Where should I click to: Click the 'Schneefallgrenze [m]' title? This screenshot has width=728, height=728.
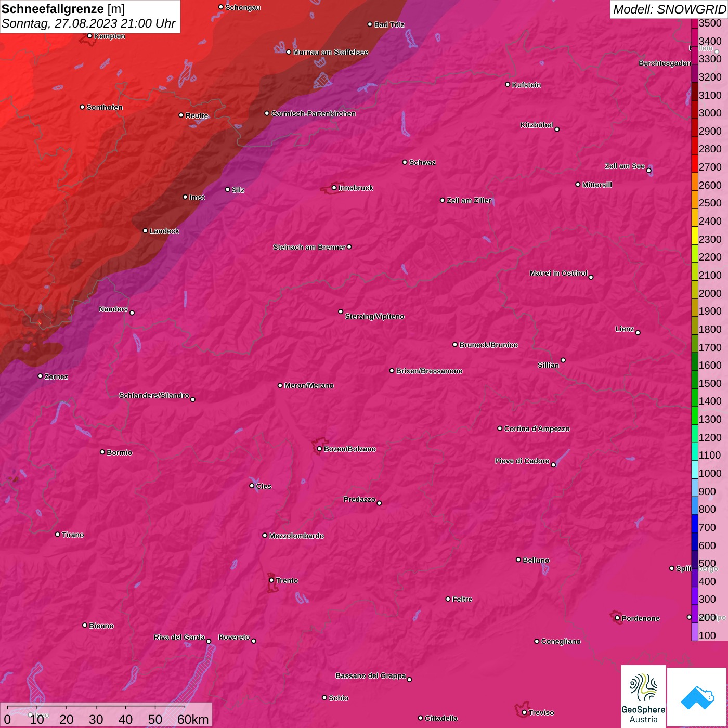(x=63, y=9)
